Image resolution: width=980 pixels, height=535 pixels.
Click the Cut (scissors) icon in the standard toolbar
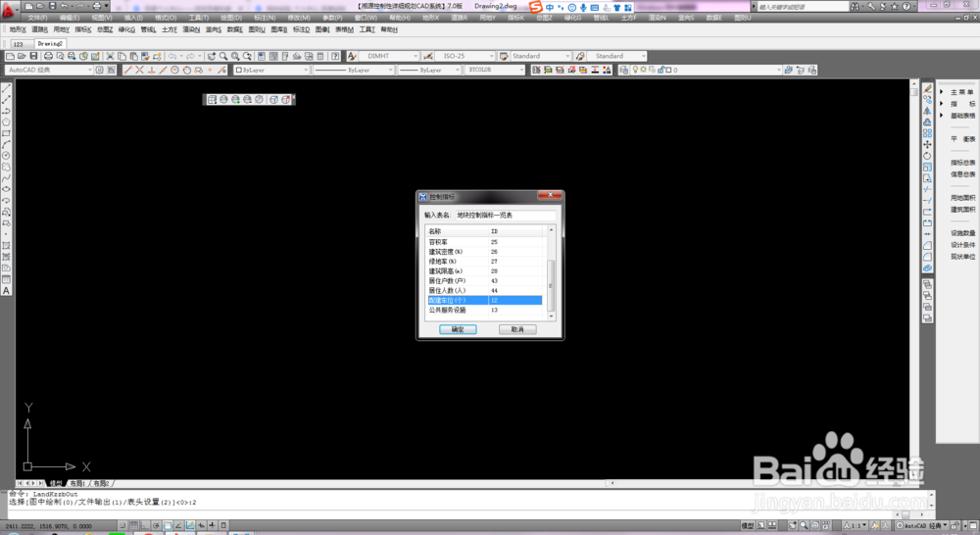tap(110, 56)
